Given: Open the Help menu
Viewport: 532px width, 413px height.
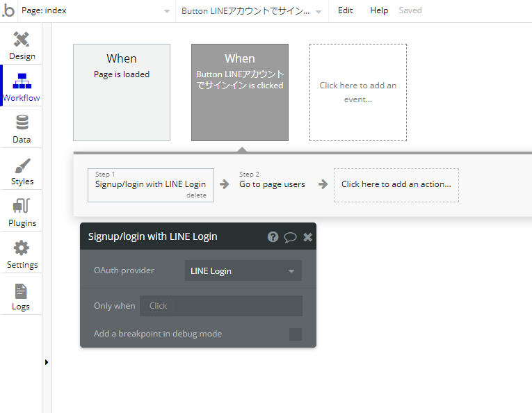Looking at the screenshot, I should coord(379,10).
